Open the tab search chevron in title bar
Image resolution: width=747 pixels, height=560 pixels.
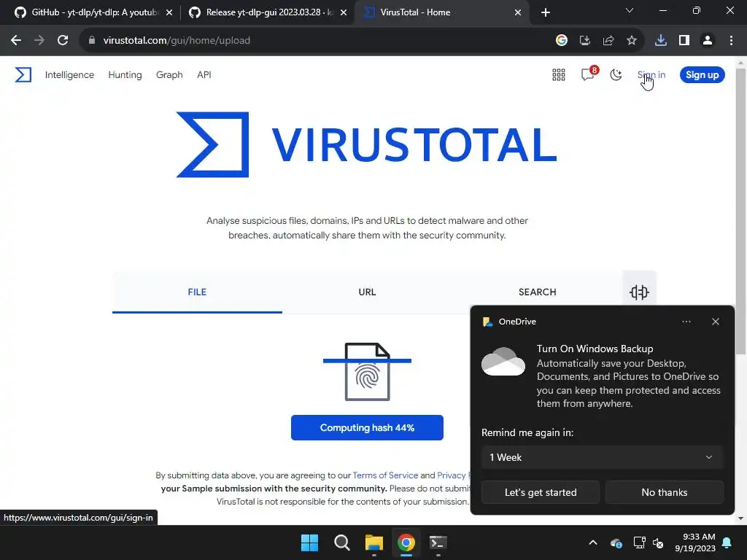click(x=630, y=10)
